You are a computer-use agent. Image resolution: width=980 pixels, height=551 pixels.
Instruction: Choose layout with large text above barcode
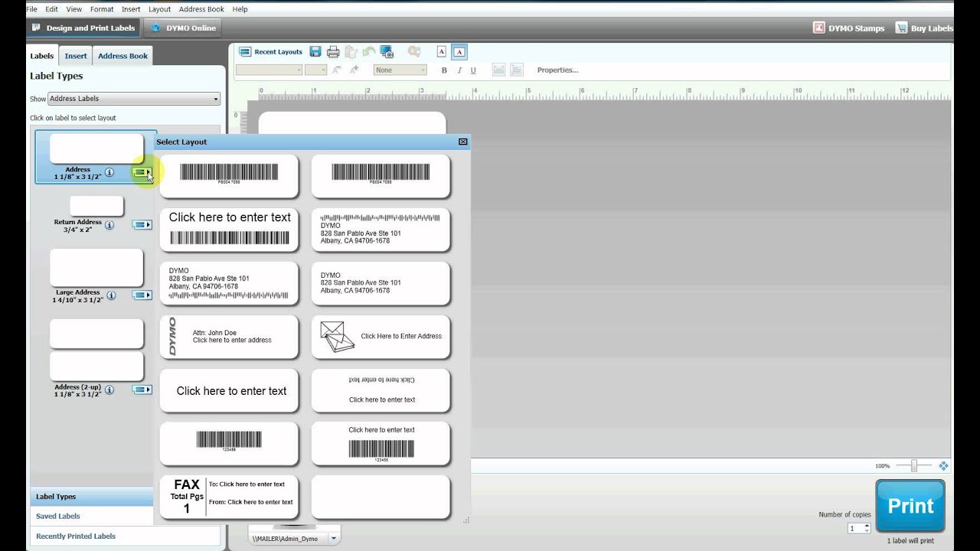pyautogui.click(x=229, y=229)
